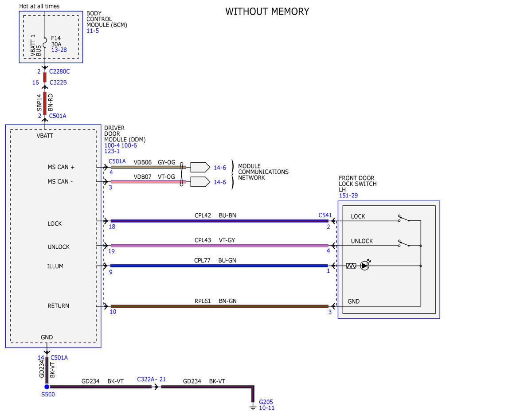This screenshot has height=411, width=532.
Task: Select the C2280C connector label
Action: coord(59,71)
